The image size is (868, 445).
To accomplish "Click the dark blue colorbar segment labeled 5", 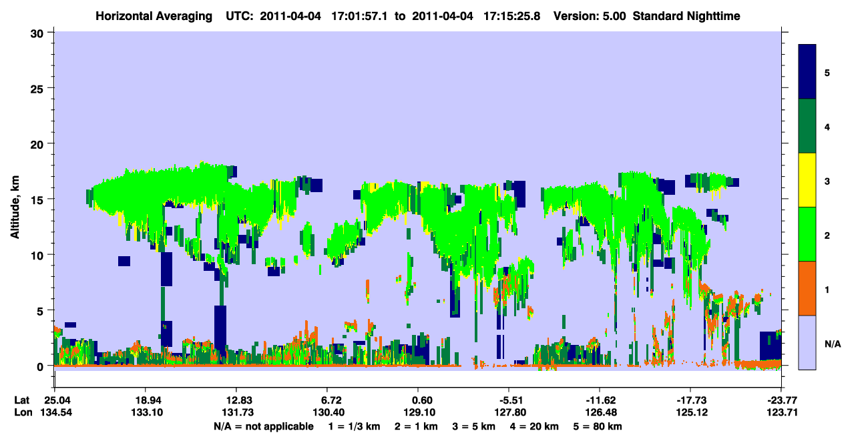I will click(807, 72).
